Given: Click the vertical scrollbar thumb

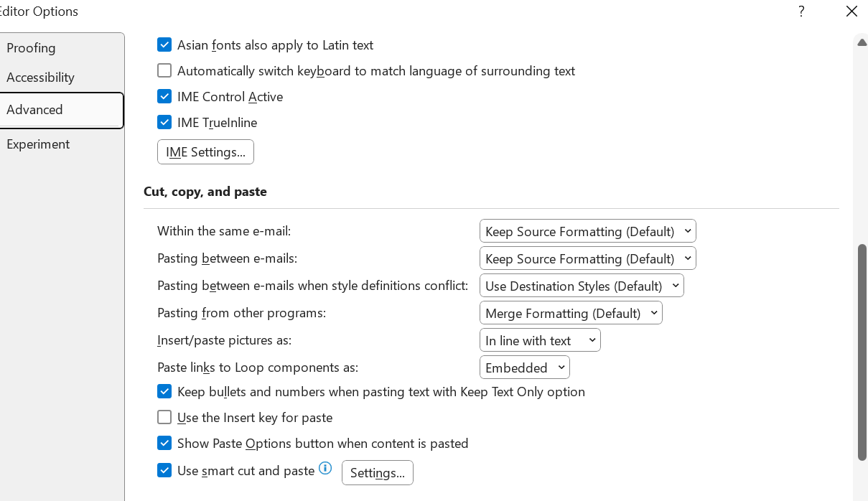Looking at the screenshot, I should (x=862, y=352).
